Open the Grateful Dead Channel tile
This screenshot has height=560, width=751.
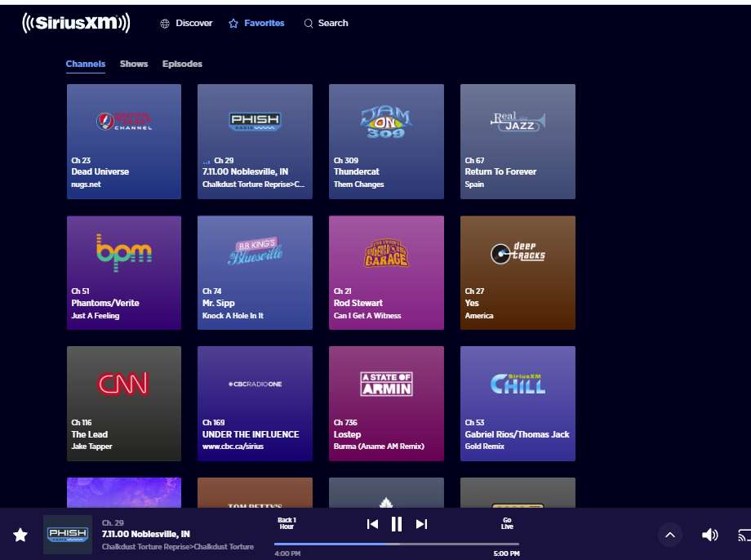coord(123,141)
